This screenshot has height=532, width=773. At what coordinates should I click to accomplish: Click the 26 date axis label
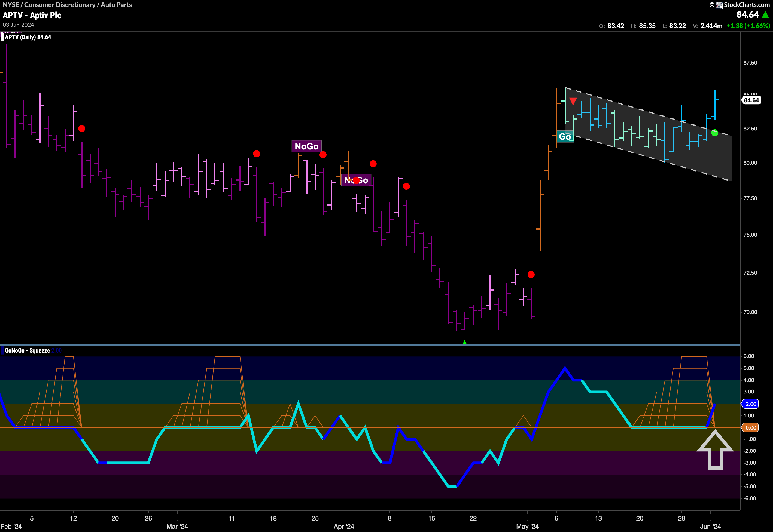pyautogui.click(x=148, y=518)
